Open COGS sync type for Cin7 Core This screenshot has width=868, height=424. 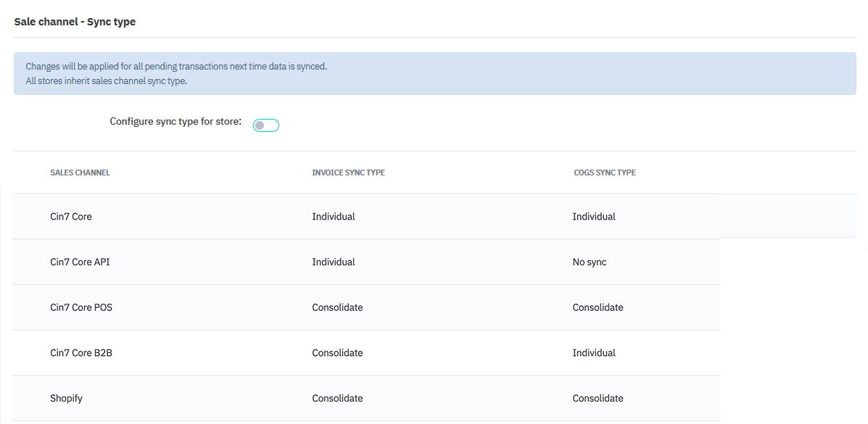tap(594, 217)
